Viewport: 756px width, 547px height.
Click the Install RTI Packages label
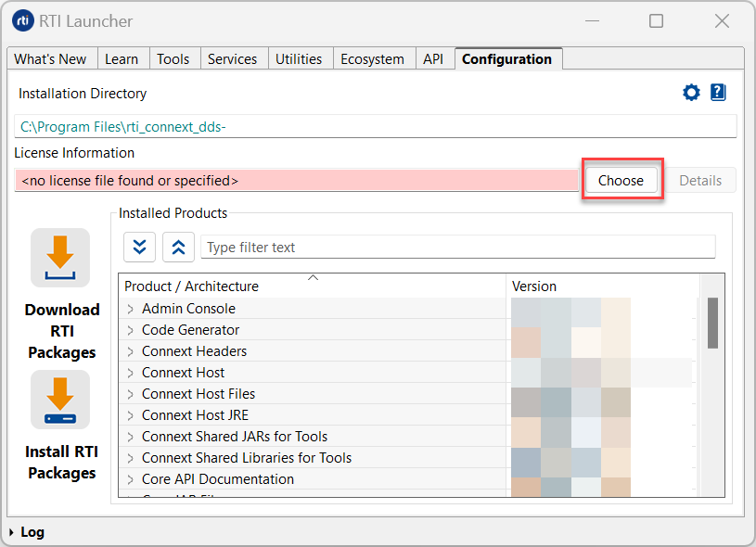click(62, 463)
